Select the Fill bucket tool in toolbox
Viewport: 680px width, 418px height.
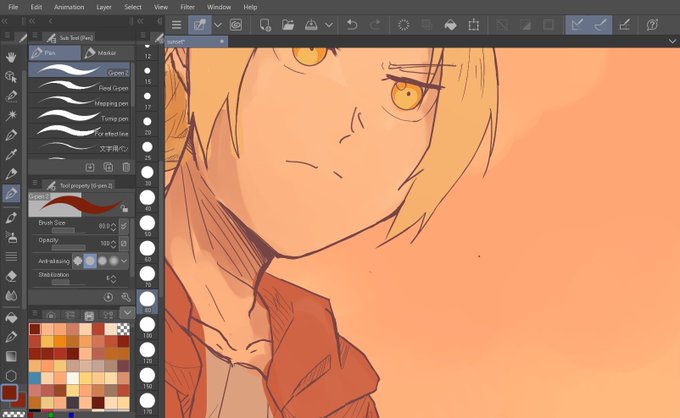click(11, 317)
